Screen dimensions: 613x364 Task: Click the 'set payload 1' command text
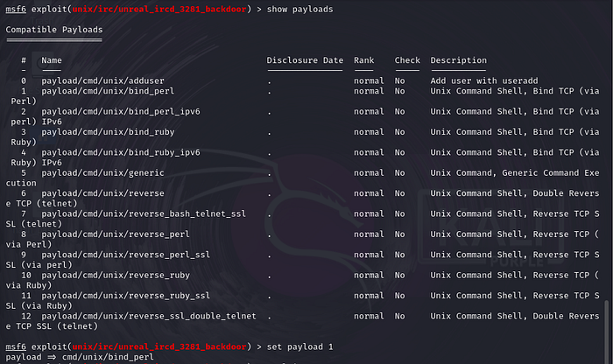click(299, 346)
